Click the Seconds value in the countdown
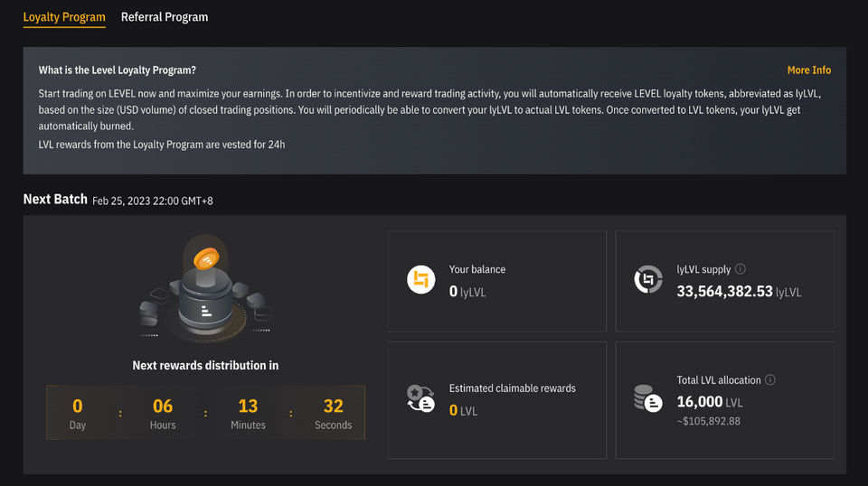Viewport: 868px width, 486px height. [x=333, y=407]
